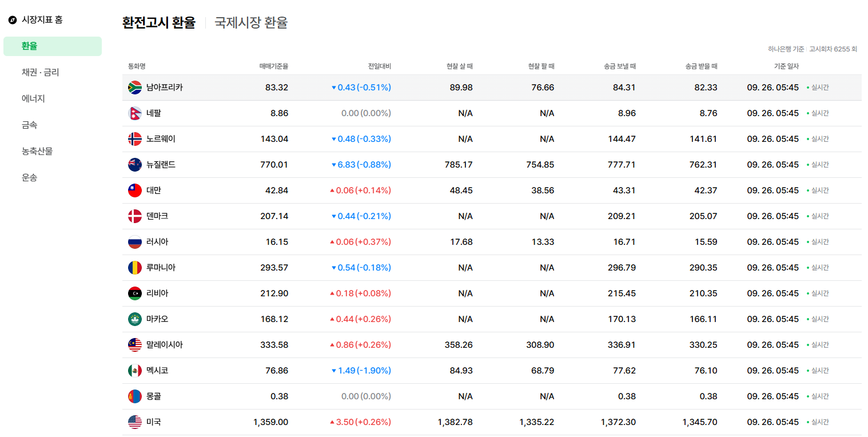
Task: Click New Zealand change 6.83 (-0.88%)
Action: click(361, 165)
